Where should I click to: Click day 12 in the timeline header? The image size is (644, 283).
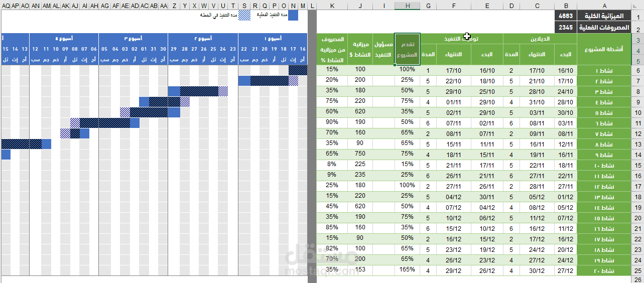click(x=35, y=49)
